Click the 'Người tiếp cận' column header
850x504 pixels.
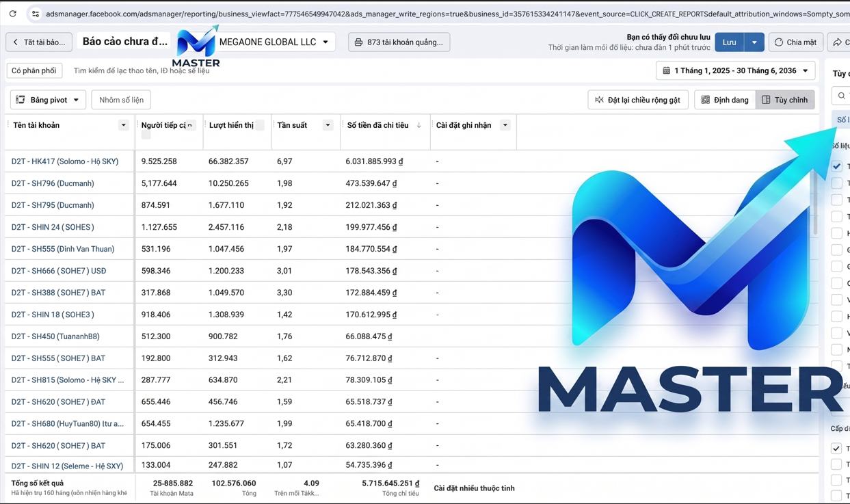pos(163,125)
